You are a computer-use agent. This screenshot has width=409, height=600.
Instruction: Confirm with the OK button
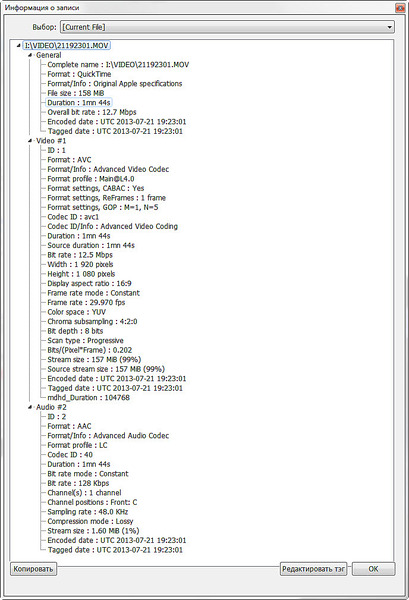[x=373, y=569]
